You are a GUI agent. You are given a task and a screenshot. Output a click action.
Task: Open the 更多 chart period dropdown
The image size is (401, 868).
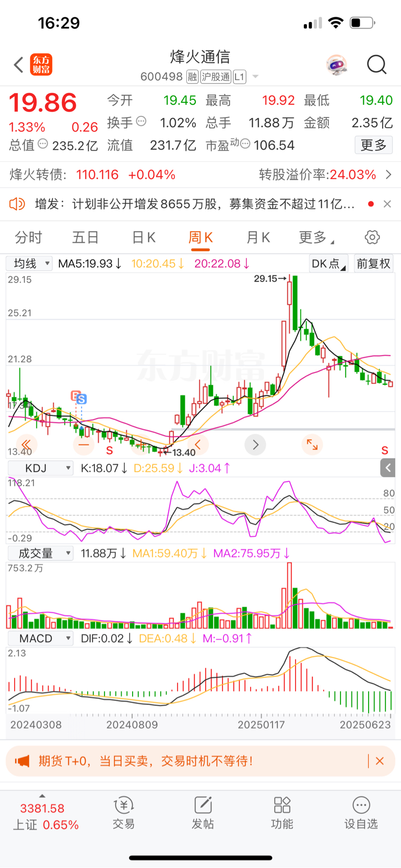point(316,238)
